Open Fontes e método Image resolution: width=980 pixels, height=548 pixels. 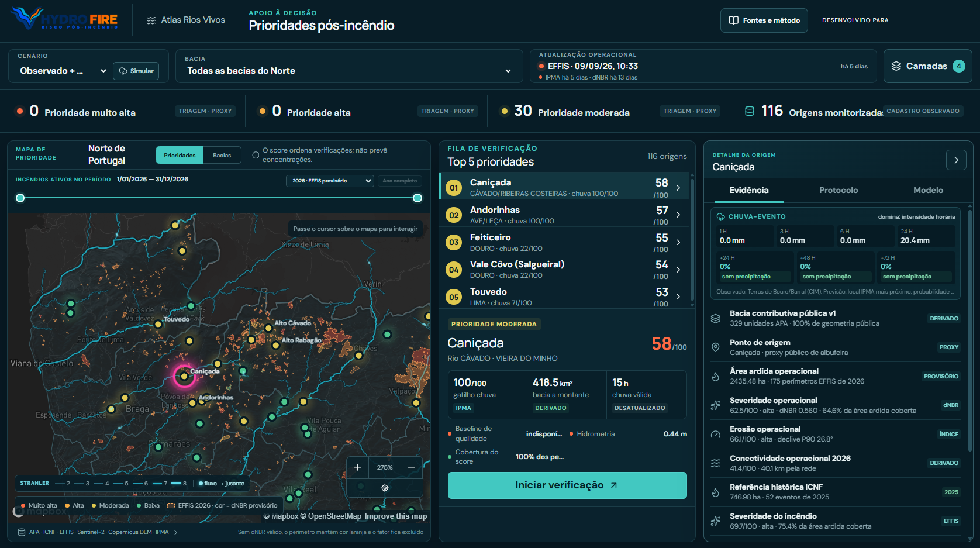pos(764,20)
